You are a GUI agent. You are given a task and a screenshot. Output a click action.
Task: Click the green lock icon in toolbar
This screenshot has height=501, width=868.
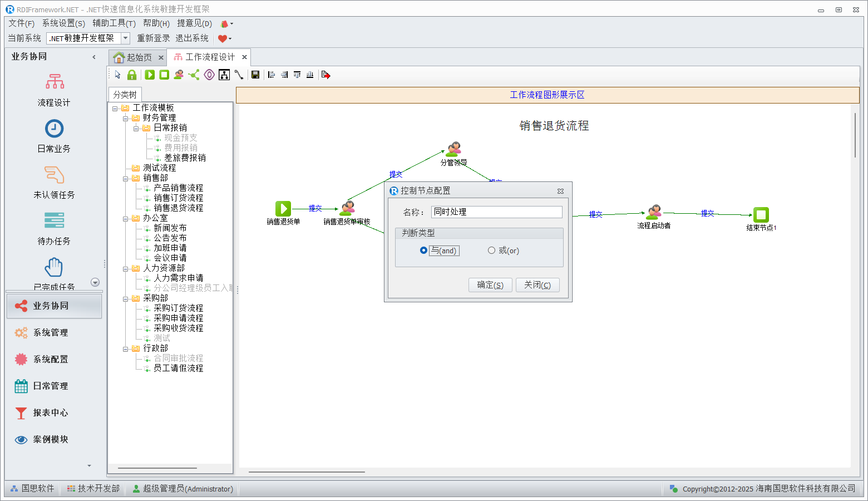point(132,75)
